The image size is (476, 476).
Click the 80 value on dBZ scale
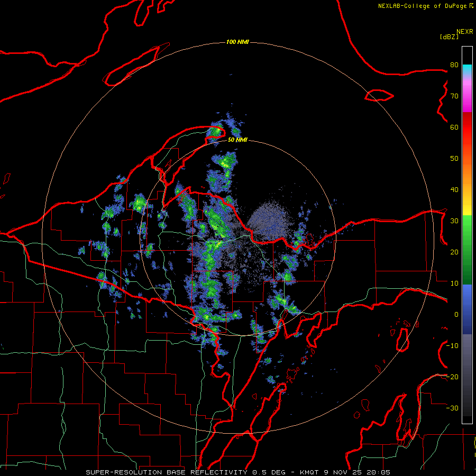coord(454,65)
